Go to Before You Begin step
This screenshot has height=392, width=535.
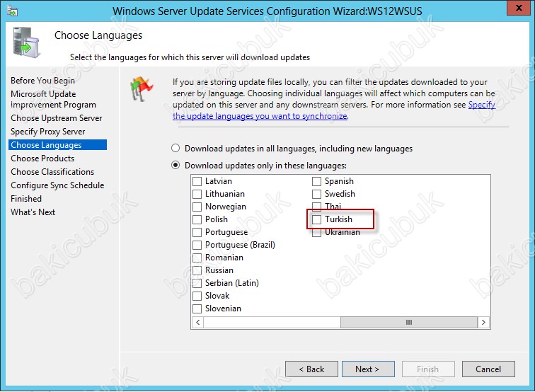coord(42,81)
